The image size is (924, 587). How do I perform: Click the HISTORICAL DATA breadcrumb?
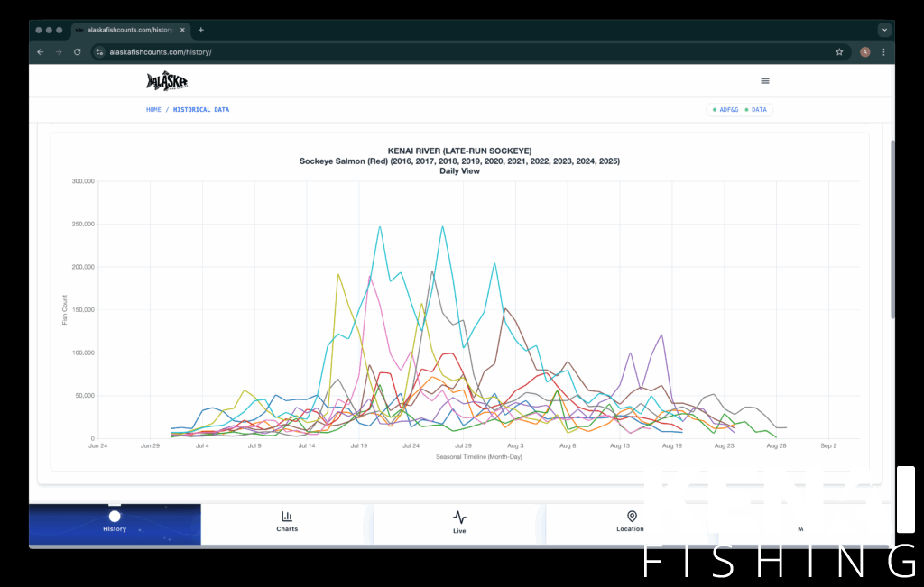[201, 110]
